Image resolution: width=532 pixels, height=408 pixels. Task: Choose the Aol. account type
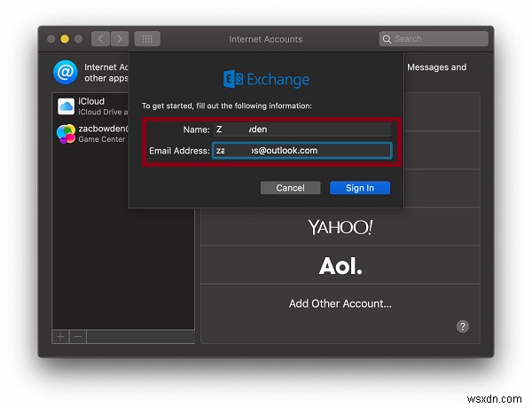340,265
